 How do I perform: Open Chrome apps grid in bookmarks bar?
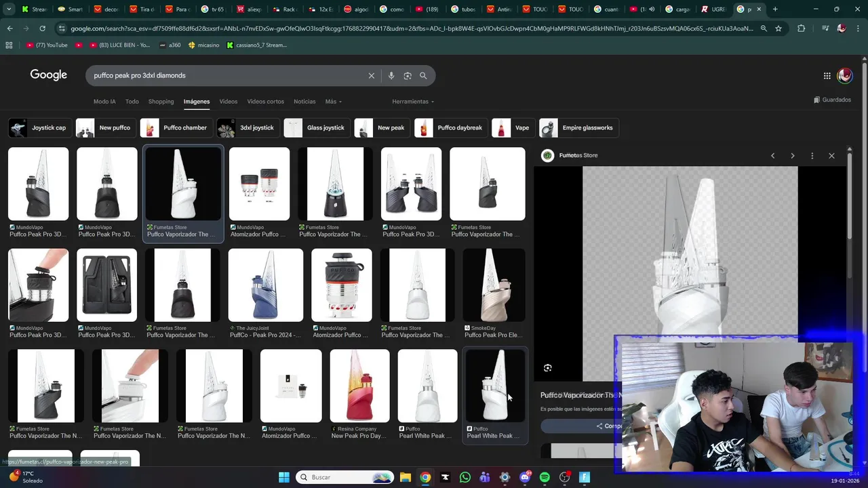coord(9,45)
